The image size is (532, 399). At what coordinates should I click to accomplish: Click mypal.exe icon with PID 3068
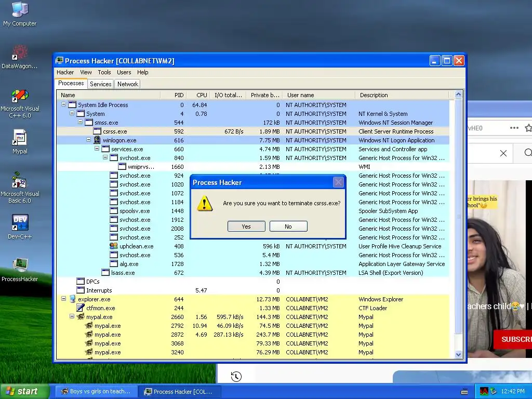(89, 343)
